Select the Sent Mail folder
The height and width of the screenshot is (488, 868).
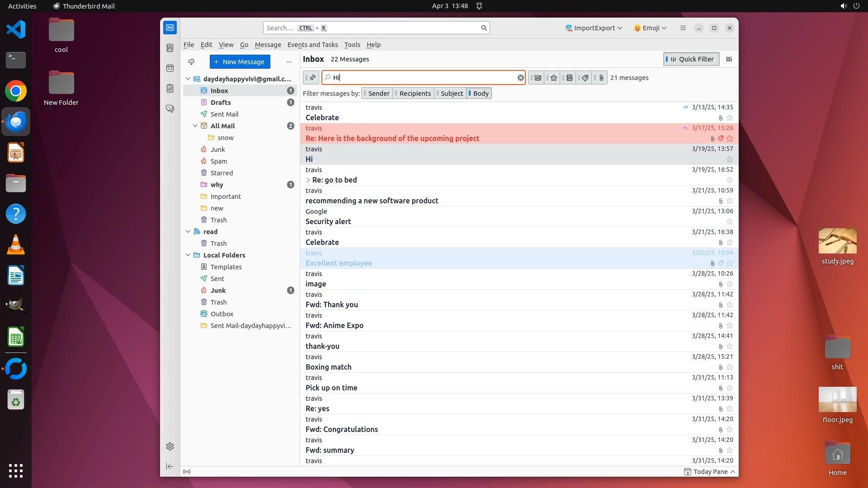tap(224, 114)
